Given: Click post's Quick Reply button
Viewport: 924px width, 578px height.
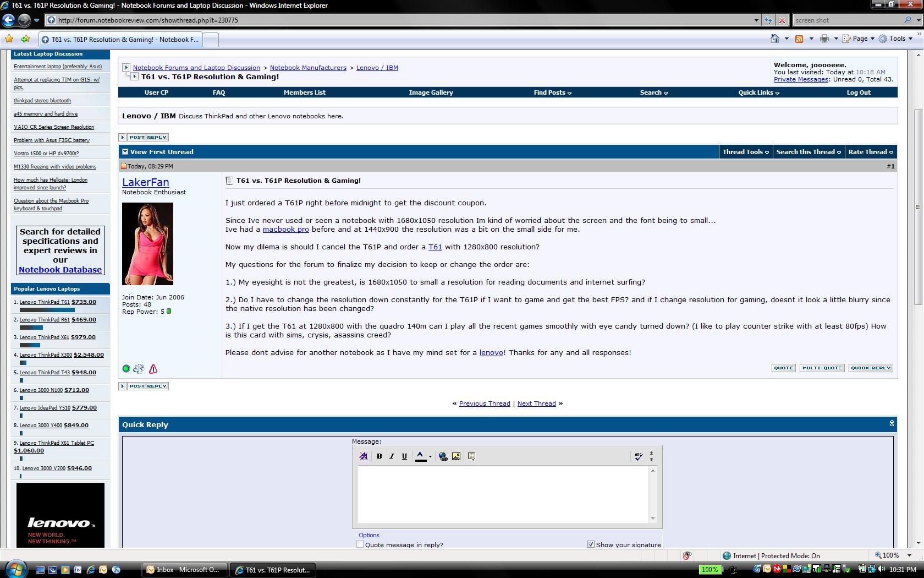Looking at the screenshot, I should (871, 368).
